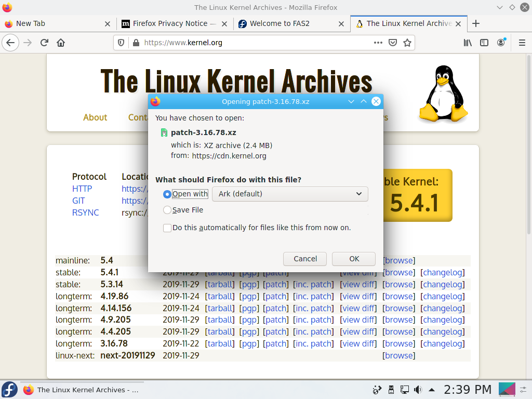Switch to Welcome to FAS2 tab
532x399 pixels.
pos(292,23)
